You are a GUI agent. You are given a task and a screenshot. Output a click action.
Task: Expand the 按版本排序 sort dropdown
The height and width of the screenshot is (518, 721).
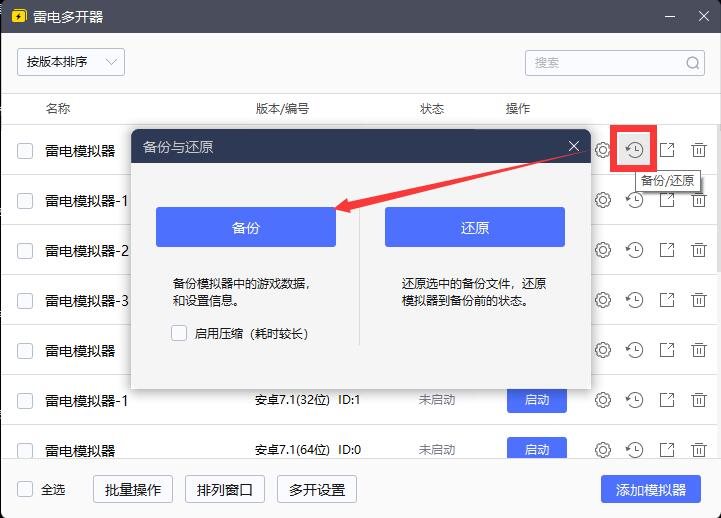(x=71, y=62)
